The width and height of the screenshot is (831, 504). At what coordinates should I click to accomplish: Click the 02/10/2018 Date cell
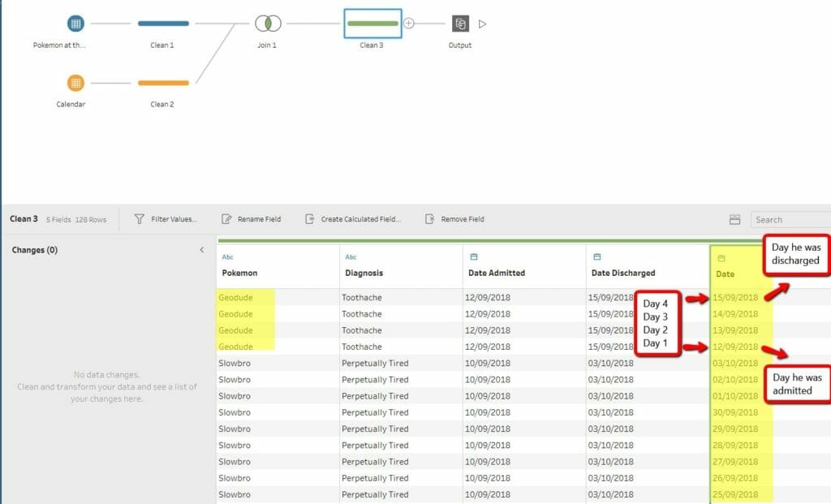pyautogui.click(x=735, y=380)
